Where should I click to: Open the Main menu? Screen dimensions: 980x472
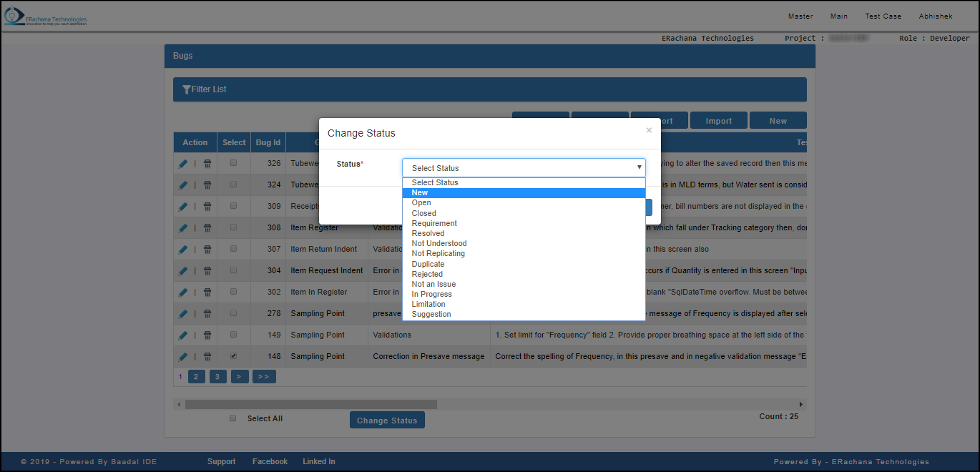pyautogui.click(x=839, y=16)
